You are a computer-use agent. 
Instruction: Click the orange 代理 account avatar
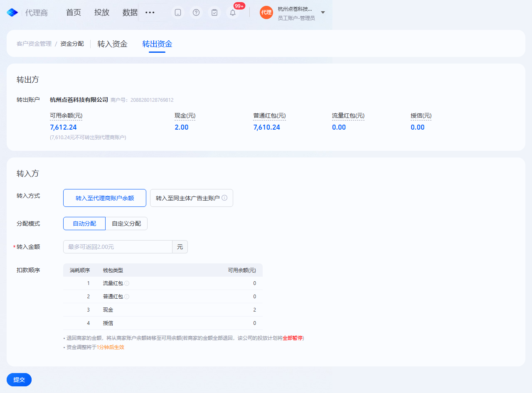(266, 12)
